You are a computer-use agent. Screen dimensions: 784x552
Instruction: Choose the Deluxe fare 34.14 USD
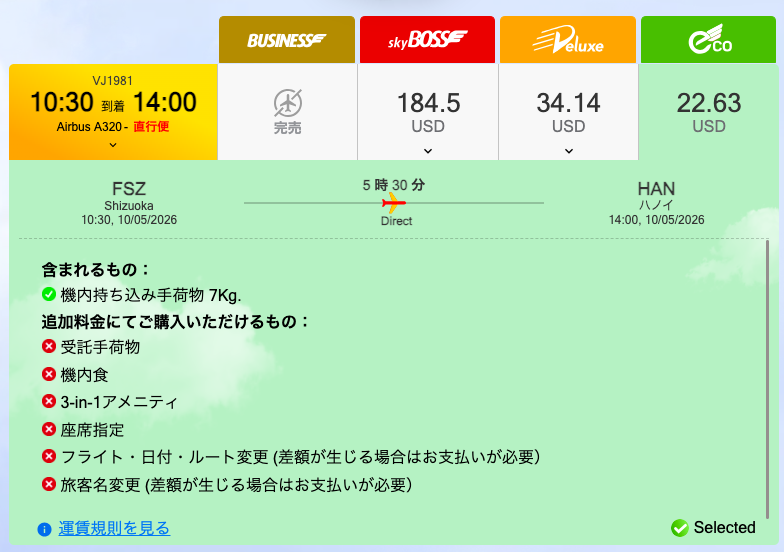568,111
